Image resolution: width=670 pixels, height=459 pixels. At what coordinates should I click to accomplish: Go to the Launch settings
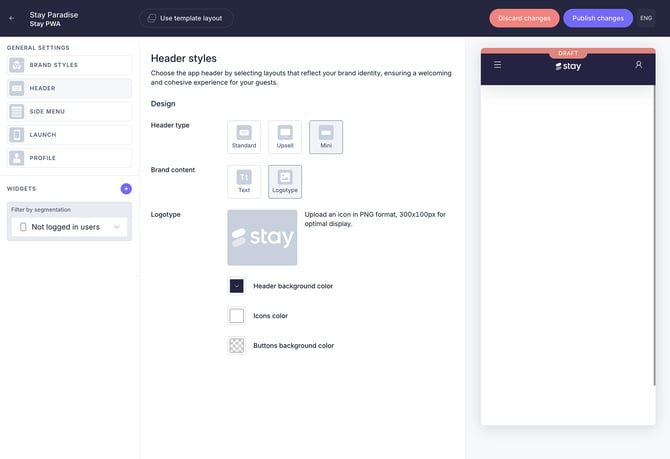coord(69,135)
